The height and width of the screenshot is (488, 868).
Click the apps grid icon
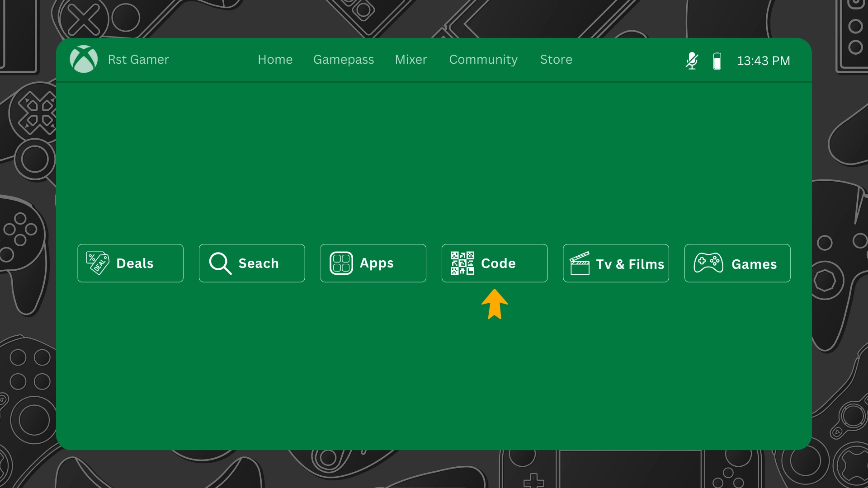pos(341,263)
